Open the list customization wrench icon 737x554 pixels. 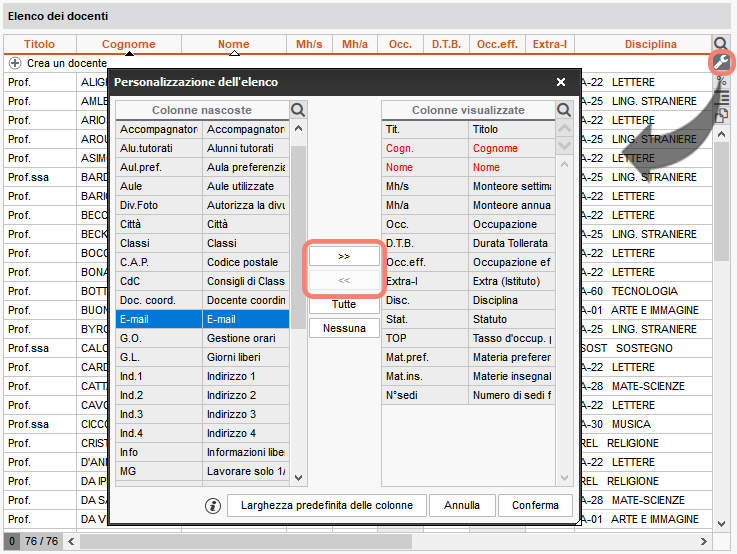point(721,62)
